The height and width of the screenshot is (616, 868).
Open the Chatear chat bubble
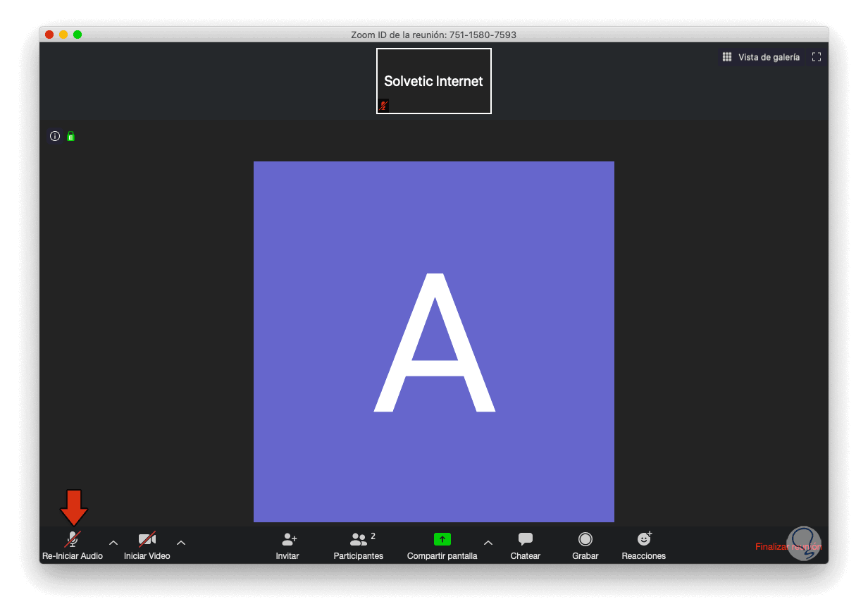pyautogui.click(x=526, y=539)
